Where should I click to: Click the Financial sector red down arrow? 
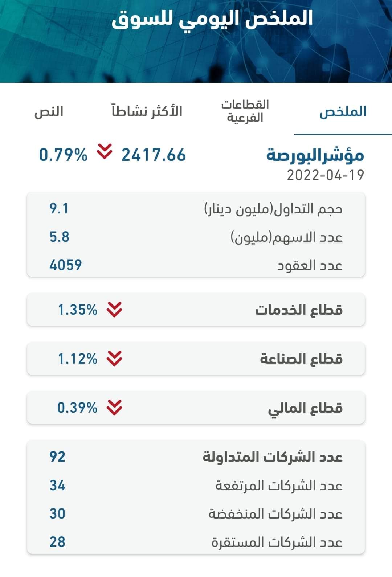pyautogui.click(x=114, y=408)
